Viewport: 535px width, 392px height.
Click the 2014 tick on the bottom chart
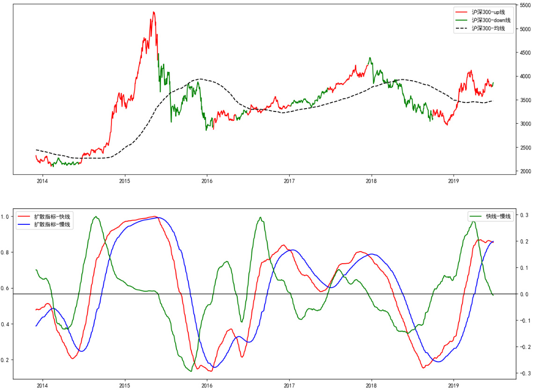pos(42,385)
